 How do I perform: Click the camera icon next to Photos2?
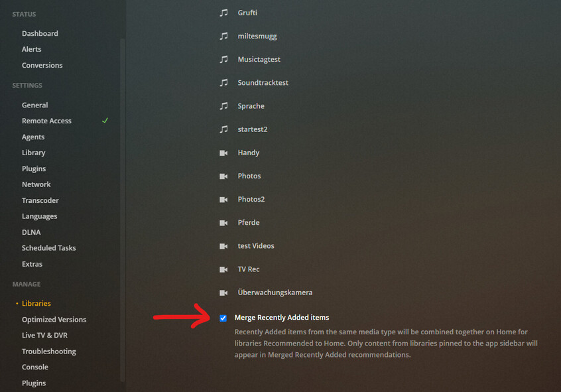pyautogui.click(x=223, y=200)
